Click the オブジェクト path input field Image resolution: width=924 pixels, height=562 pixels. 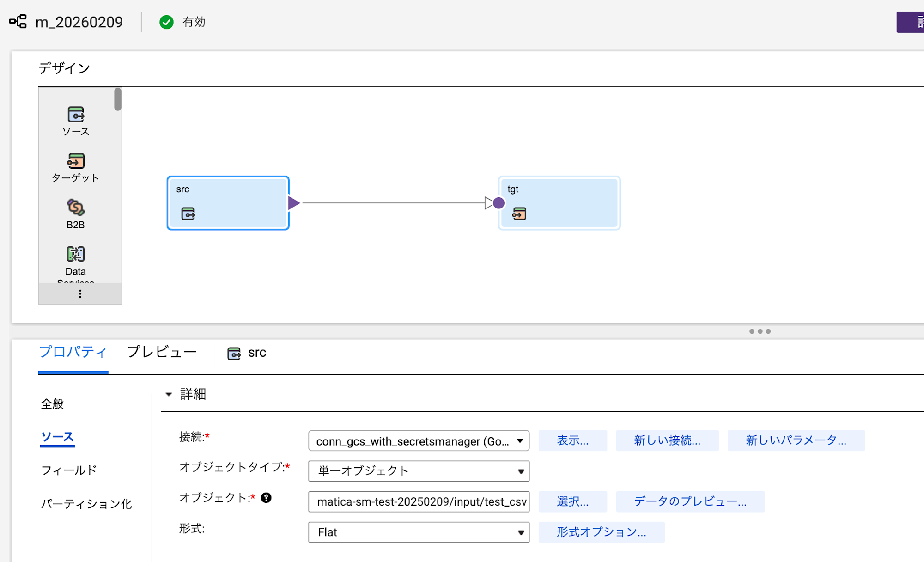coord(419,502)
